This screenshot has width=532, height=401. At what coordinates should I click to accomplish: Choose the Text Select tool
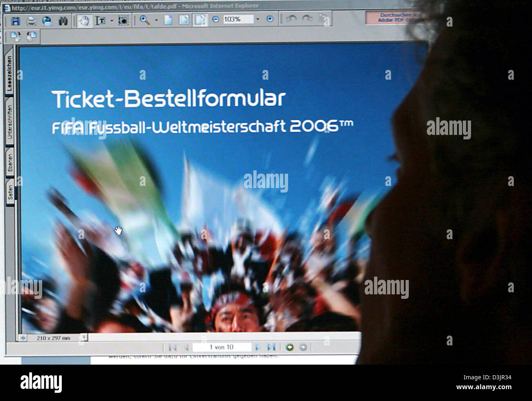click(x=101, y=20)
